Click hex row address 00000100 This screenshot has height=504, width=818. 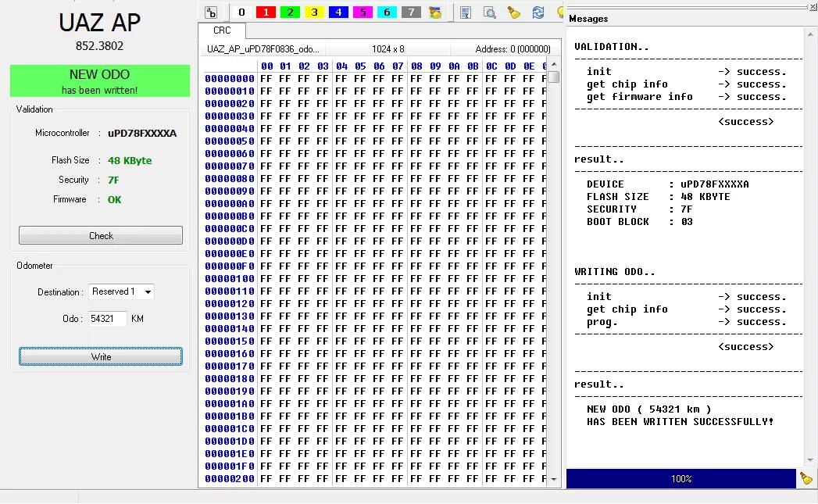click(x=230, y=279)
